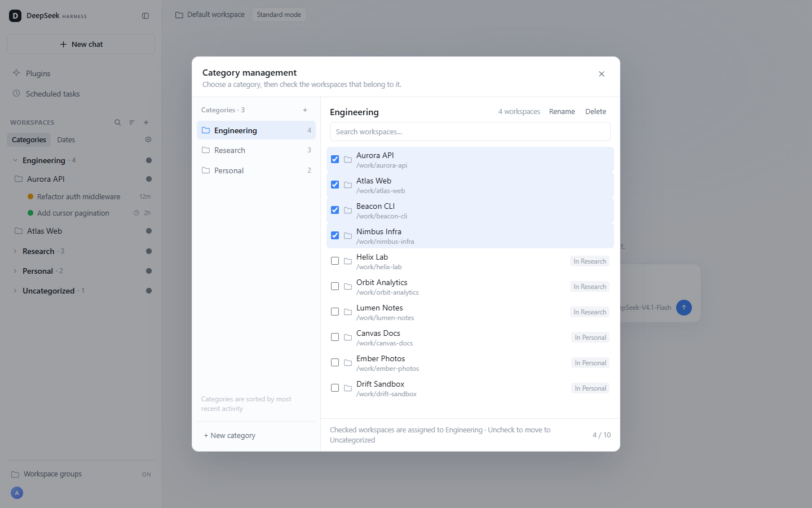Select the Categories tab
The height and width of the screenshot is (508, 812).
pos(29,139)
